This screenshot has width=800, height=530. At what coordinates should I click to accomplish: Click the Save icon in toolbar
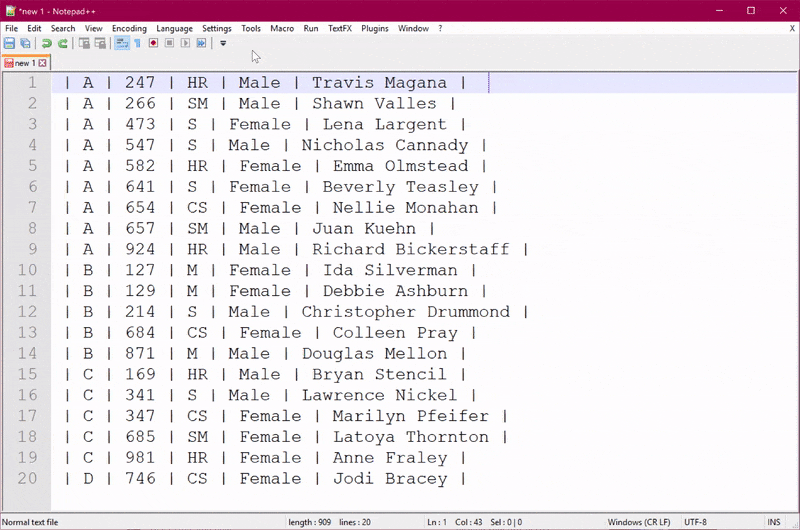(x=9, y=44)
